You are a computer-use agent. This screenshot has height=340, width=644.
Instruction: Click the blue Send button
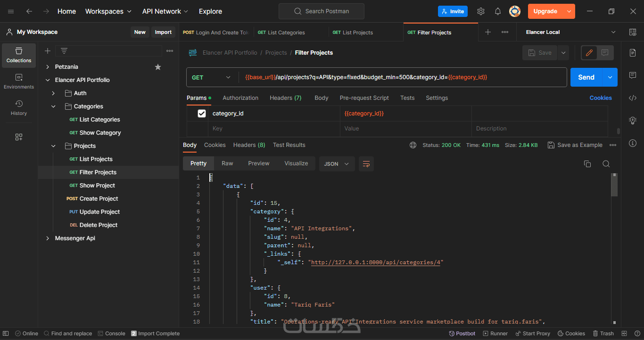click(586, 77)
